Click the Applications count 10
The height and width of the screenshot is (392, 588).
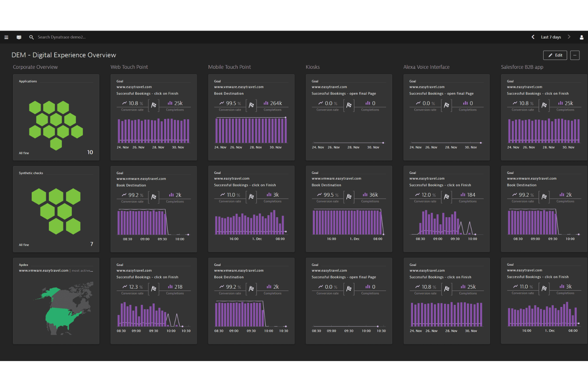(90, 153)
